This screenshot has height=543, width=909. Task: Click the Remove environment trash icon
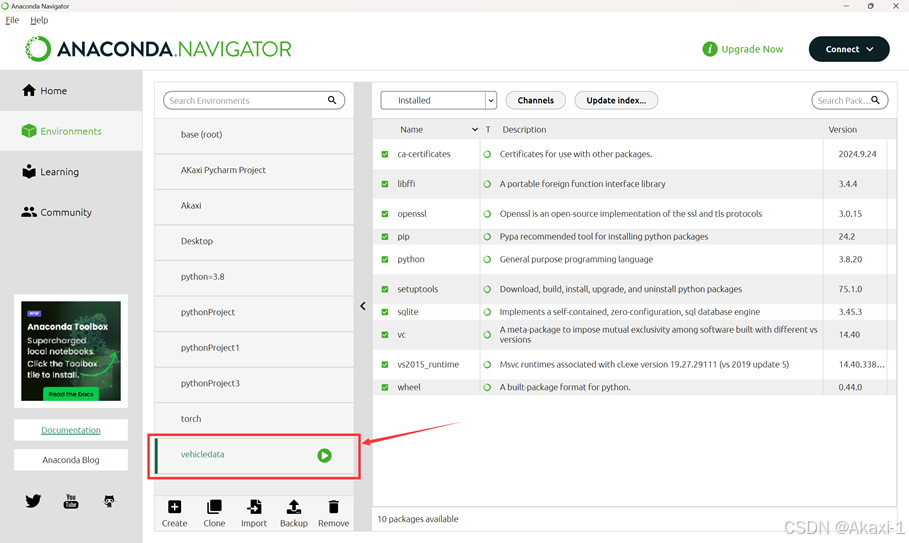(x=333, y=507)
